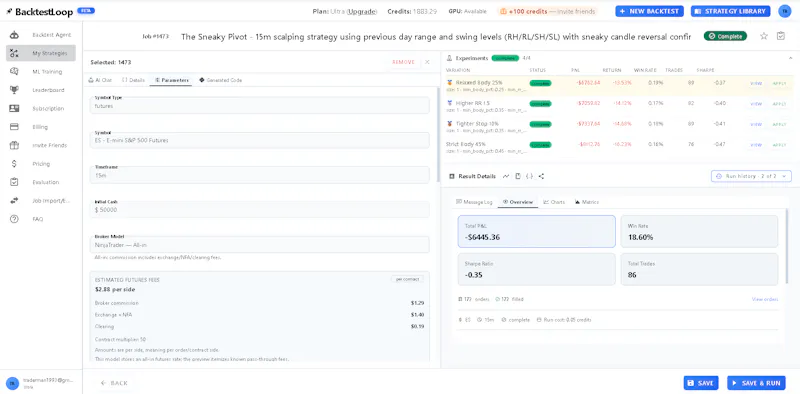Viewport: 800px width, 394px height.
Task: Click the Parameters panel vertical scrollbar
Action: [x=438, y=135]
